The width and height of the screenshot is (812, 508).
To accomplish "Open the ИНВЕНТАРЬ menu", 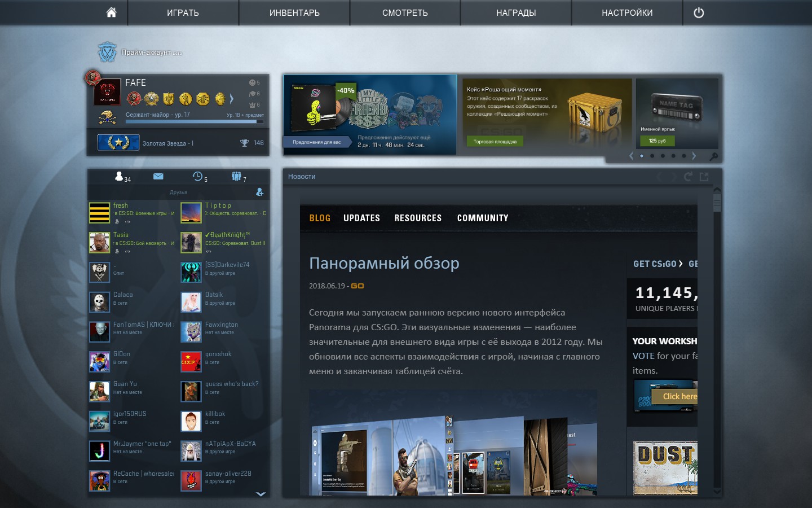I will [x=294, y=12].
